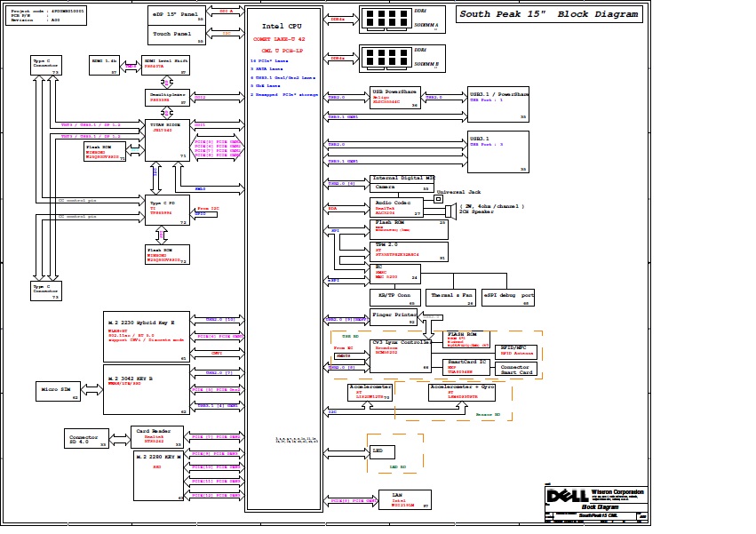
Task: Click the memory slot graphic for SODIMM B
Action: tap(386, 58)
